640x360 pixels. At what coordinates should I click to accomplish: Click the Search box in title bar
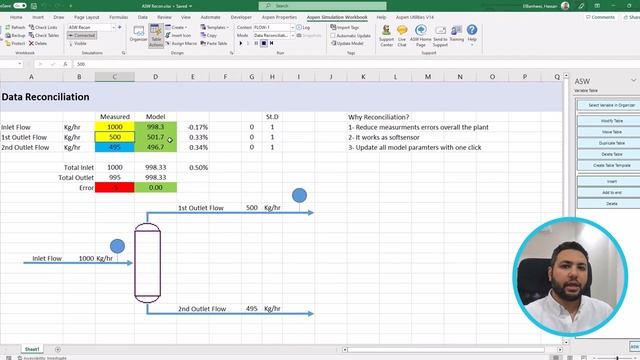[322, 6]
